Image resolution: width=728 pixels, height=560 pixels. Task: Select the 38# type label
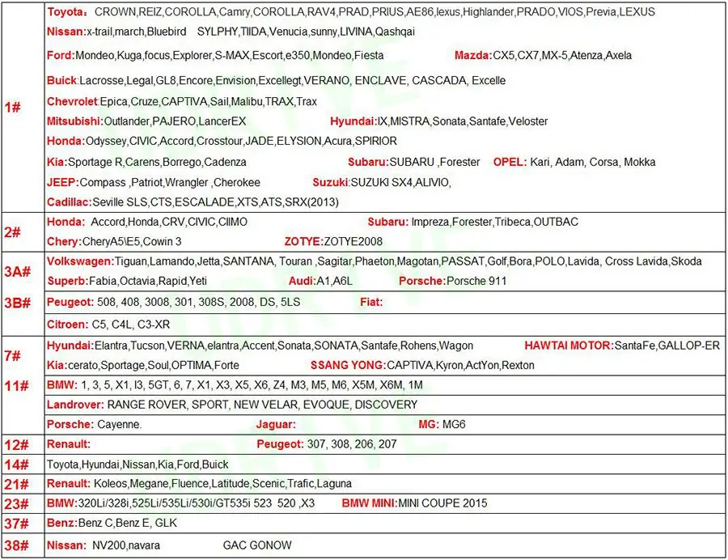(x=17, y=545)
